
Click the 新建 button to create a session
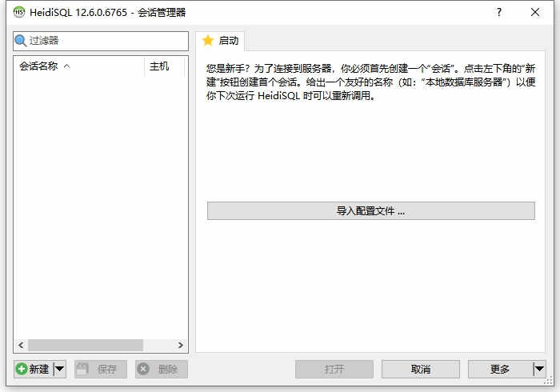coord(34,369)
